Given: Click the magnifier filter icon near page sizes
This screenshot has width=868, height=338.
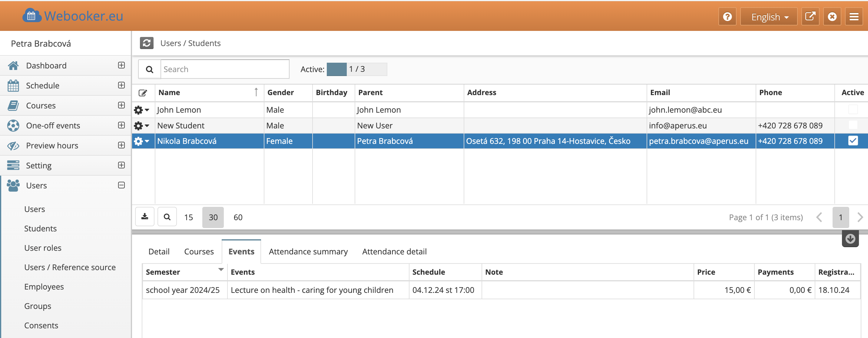Looking at the screenshot, I should [x=167, y=217].
